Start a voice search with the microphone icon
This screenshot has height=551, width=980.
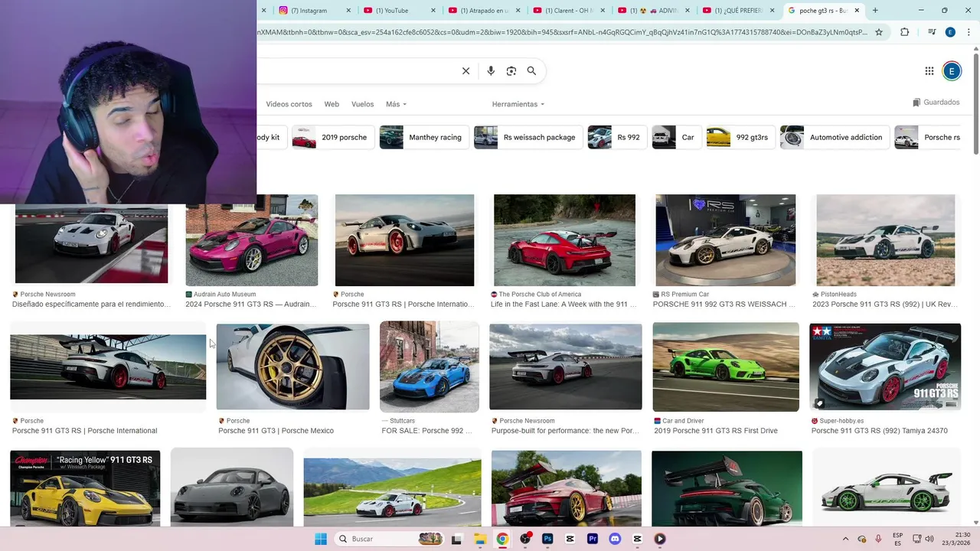[x=491, y=71]
